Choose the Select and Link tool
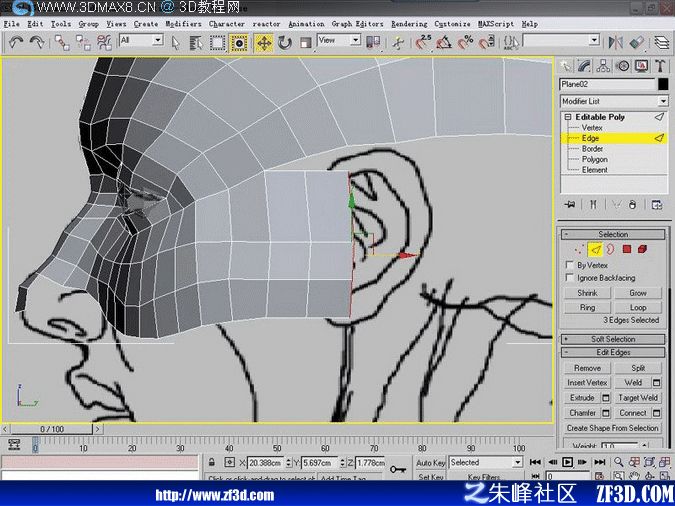Screen dimensions: 675x506 click(62, 43)
